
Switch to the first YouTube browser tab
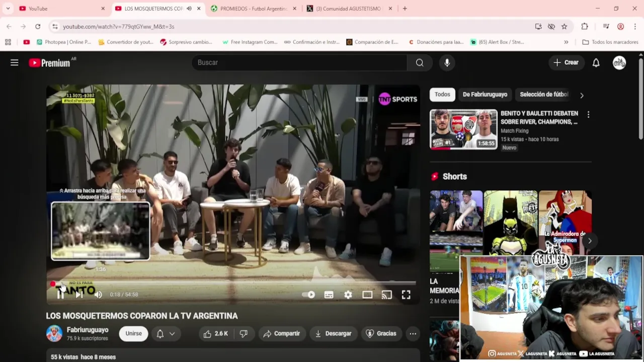click(60, 9)
